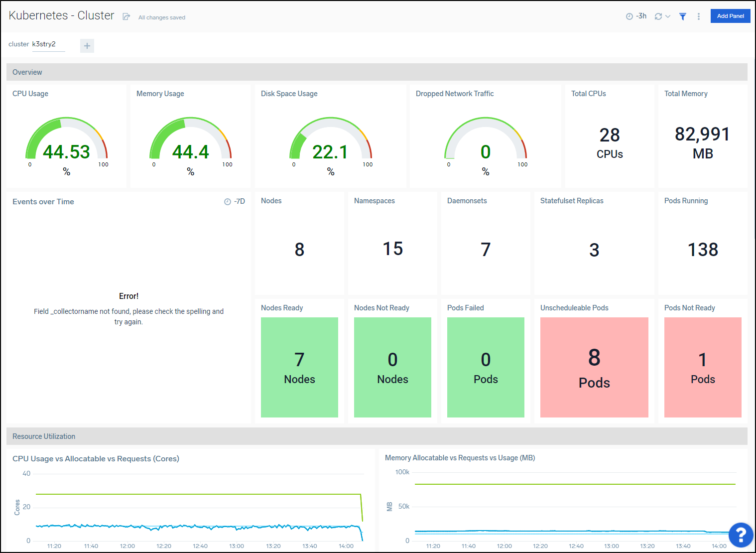Image resolution: width=756 pixels, height=553 pixels.
Task: Click the Error! message in Events panel
Action: pos(128,296)
